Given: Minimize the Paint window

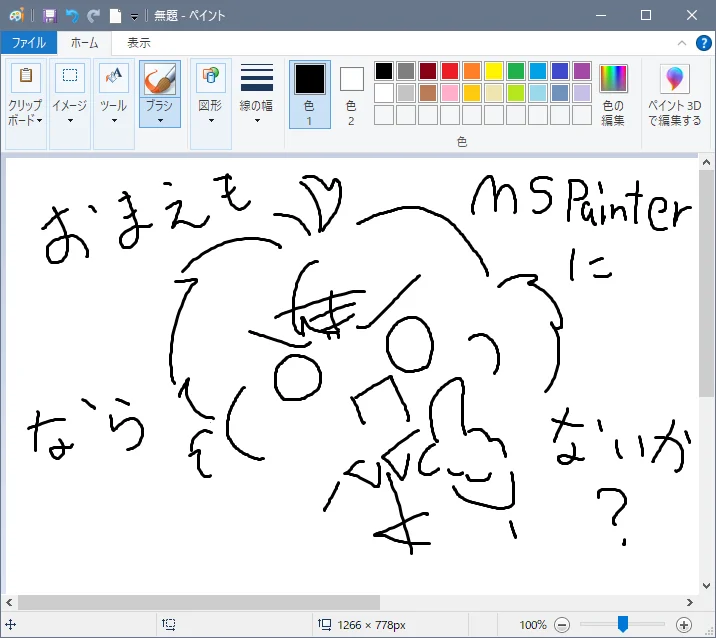Looking at the screenshot, I should (x=601, y=16).
